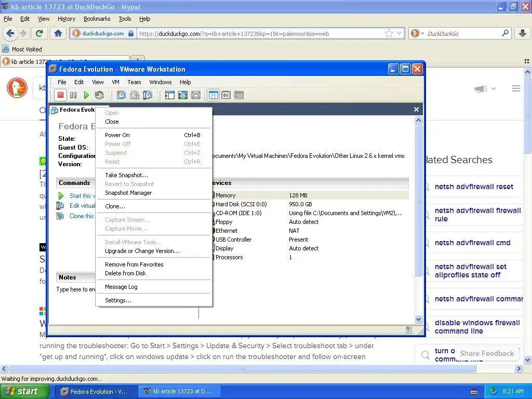Click the Console view toolbar icon
The height and width of the screenshot is (399, 532).
tap(239, 96)
